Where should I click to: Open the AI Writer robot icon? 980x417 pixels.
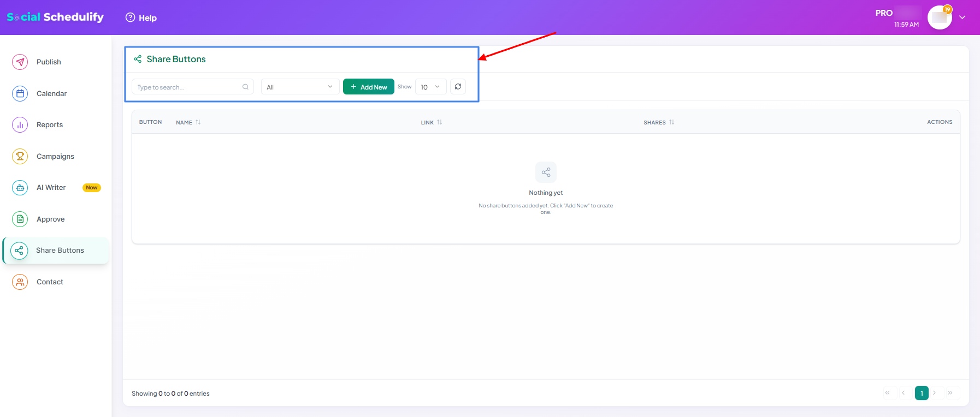click(x=20, y=188)
